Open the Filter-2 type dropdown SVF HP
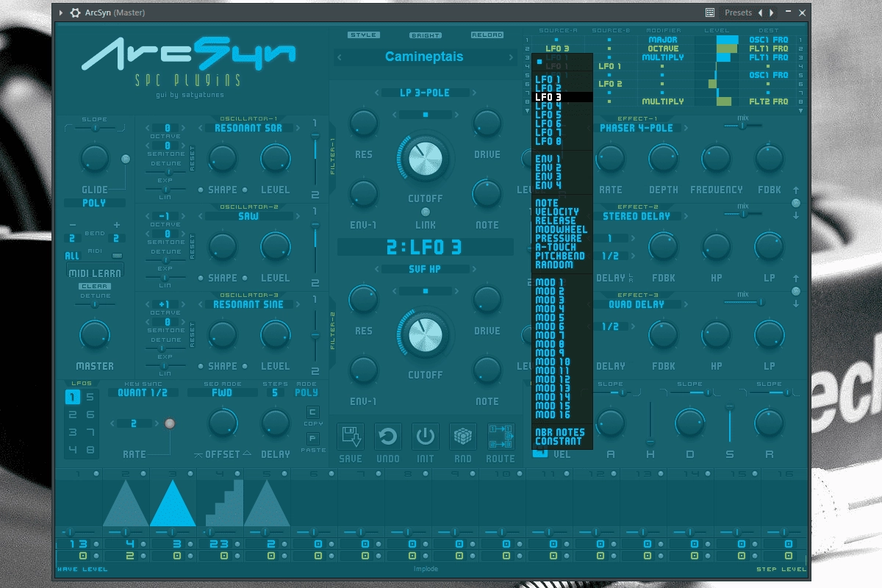The height and width of the screenshot is (588, 882). click(425, 269)
